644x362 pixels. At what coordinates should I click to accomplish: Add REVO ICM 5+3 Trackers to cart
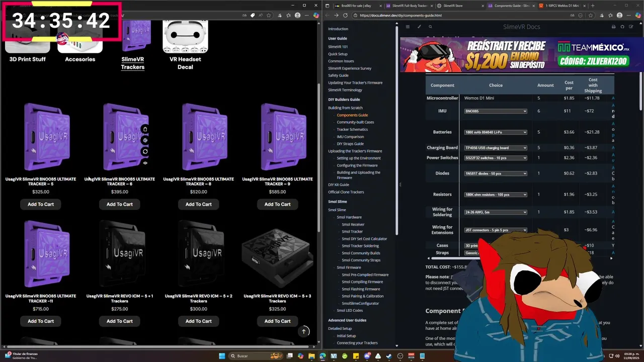(278, 321)
